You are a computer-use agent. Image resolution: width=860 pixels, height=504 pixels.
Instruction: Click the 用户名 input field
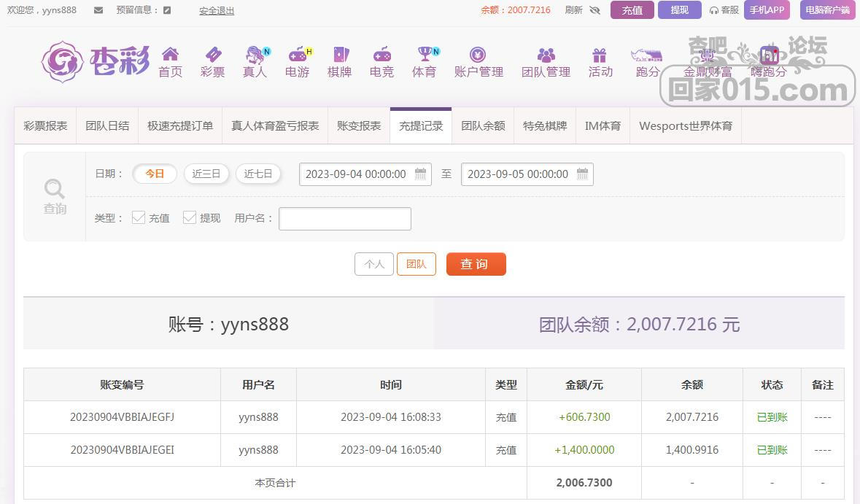[345, 219]
